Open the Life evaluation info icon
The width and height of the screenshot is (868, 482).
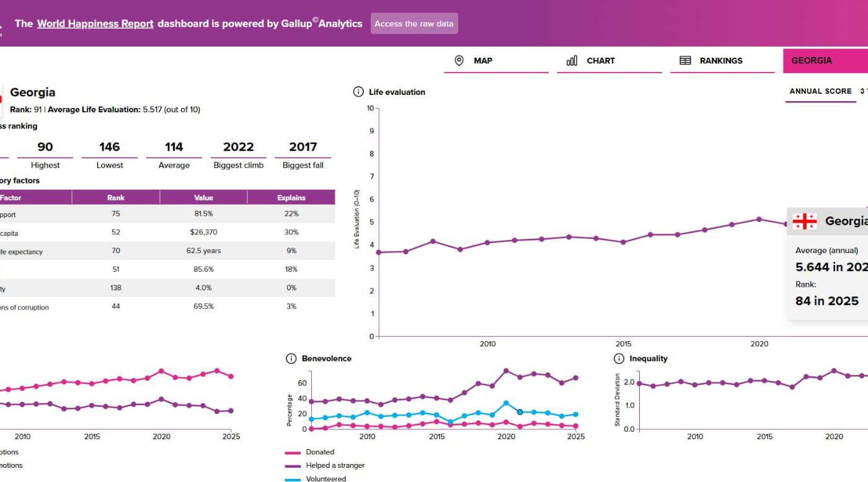click(x=358, y=92)
